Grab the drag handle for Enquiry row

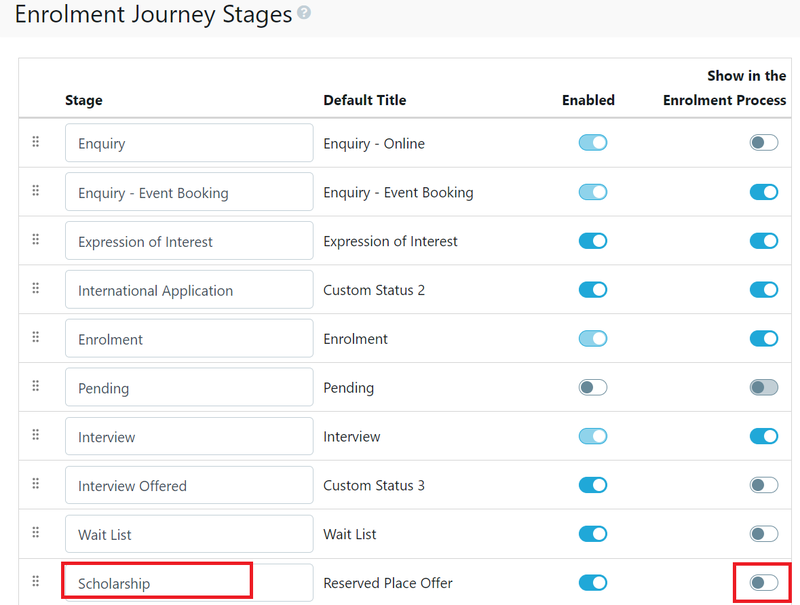click(x=36, y=142)
